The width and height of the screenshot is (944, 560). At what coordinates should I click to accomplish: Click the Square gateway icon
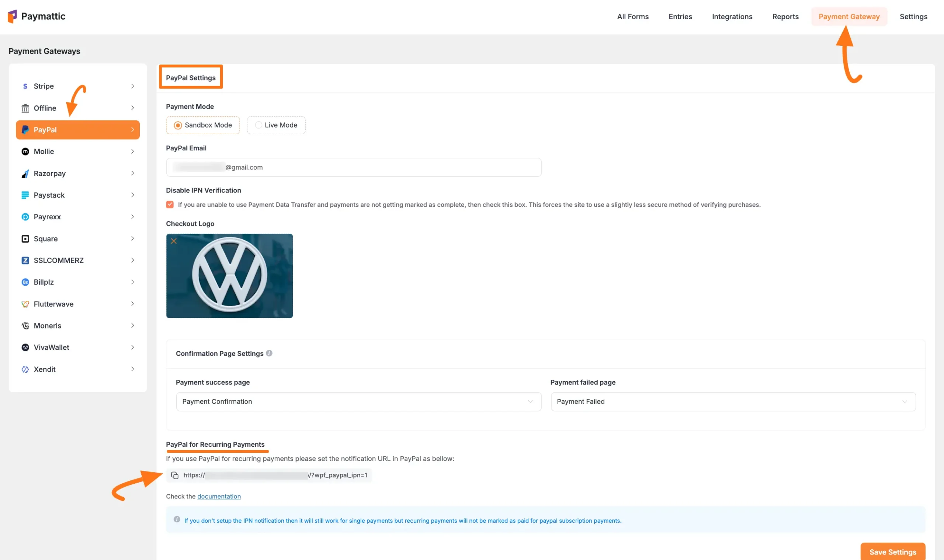[25, 239]
